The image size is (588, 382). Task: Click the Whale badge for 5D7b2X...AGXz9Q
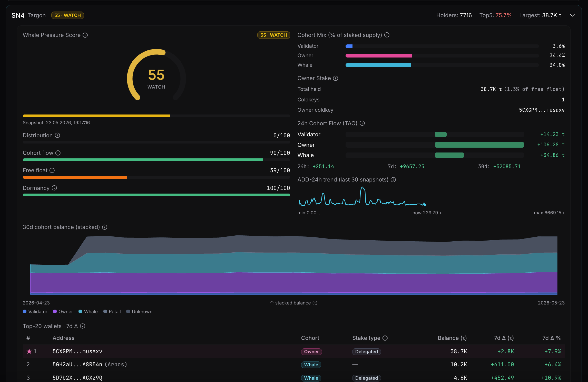click(311, 378)
